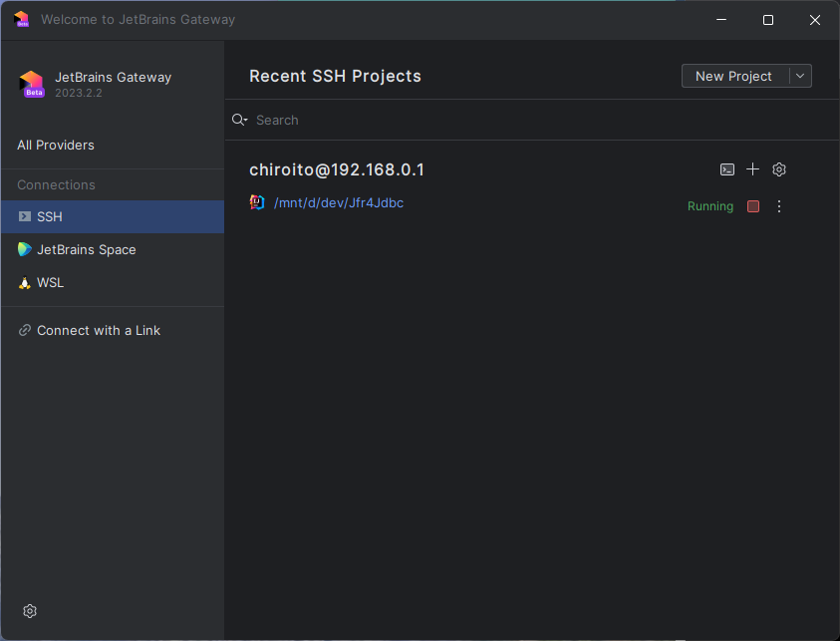This screenshot has height=641, width=840.
Task: Close the JetBrains Gateway window
Action: (815, 20)
